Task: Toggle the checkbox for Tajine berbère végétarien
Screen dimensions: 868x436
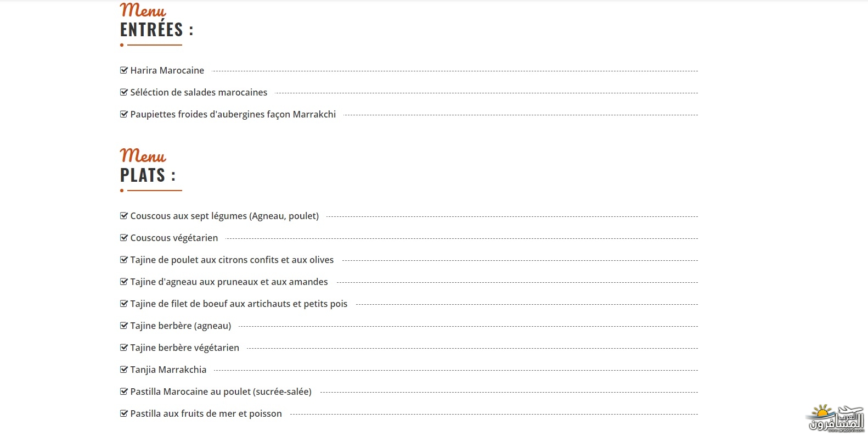Action: coord(124,348)
